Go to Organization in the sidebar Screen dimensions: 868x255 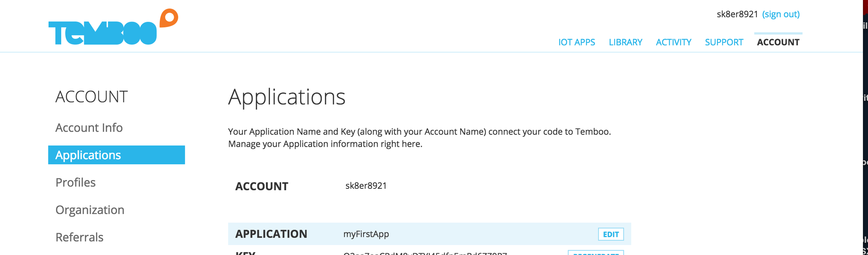tap(90, 210)
